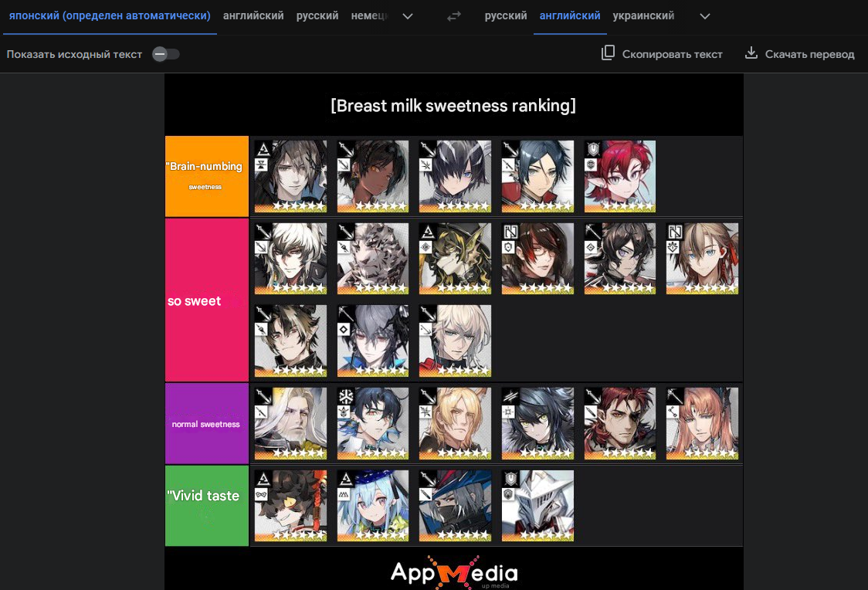Click the AppMedia logo
868x590 pixels.
point(454,573)
